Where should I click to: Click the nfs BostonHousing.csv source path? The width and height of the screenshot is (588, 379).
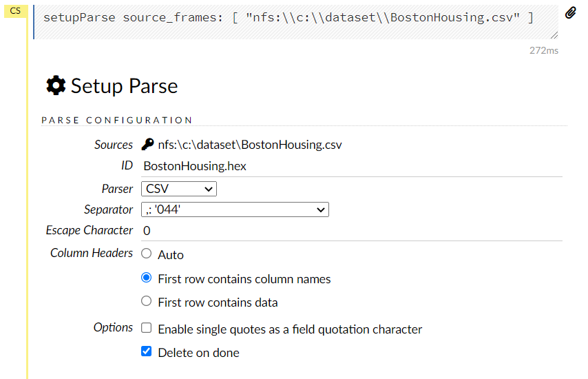point(249,145)
